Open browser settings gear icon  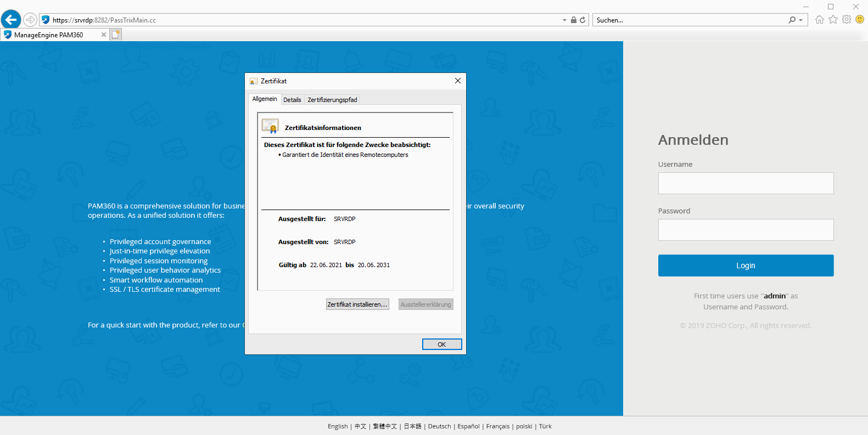847,20
